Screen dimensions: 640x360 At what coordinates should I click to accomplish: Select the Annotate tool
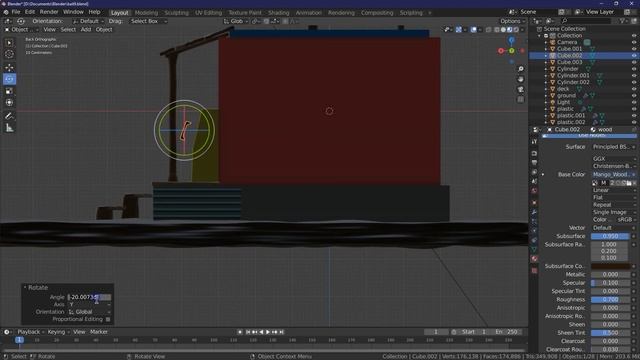click(x=9, y=116)
